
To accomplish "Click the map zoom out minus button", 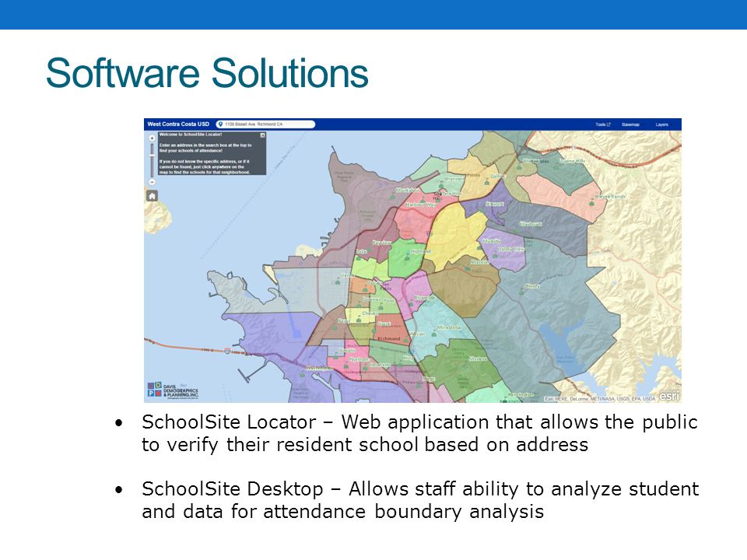I will [152, 182].
